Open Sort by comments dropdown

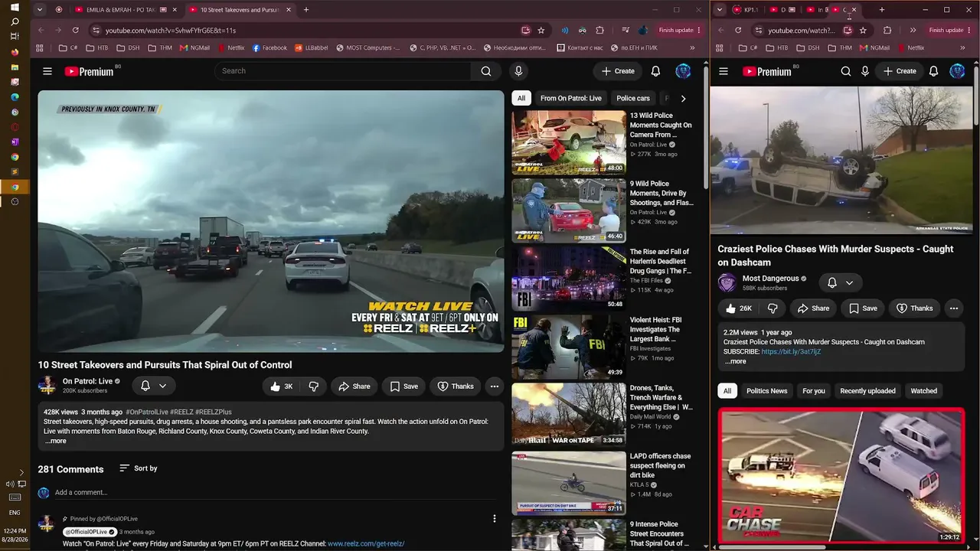click(139, 468)
